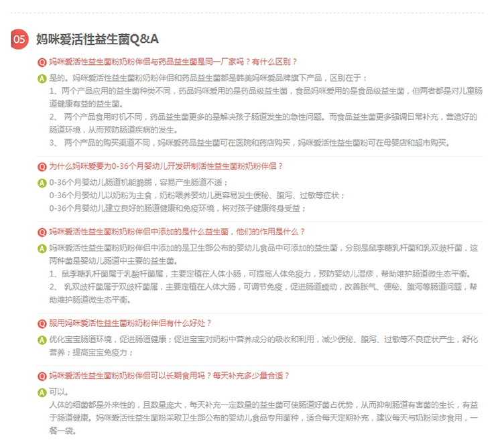Image resolution: width=496 pixels, height=448 pixels.
Task: Click the red 05 section number badge
Action: click(20, 40)
